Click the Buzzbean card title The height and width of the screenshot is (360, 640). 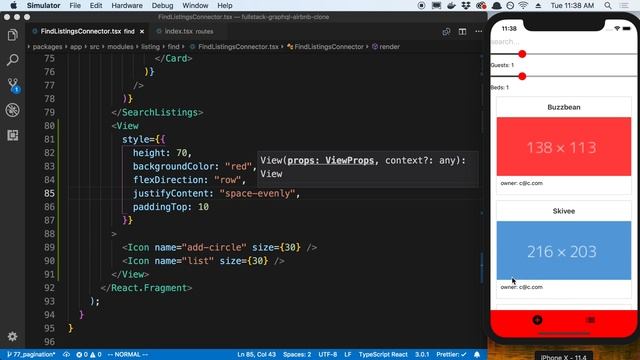tap(564, 107)
